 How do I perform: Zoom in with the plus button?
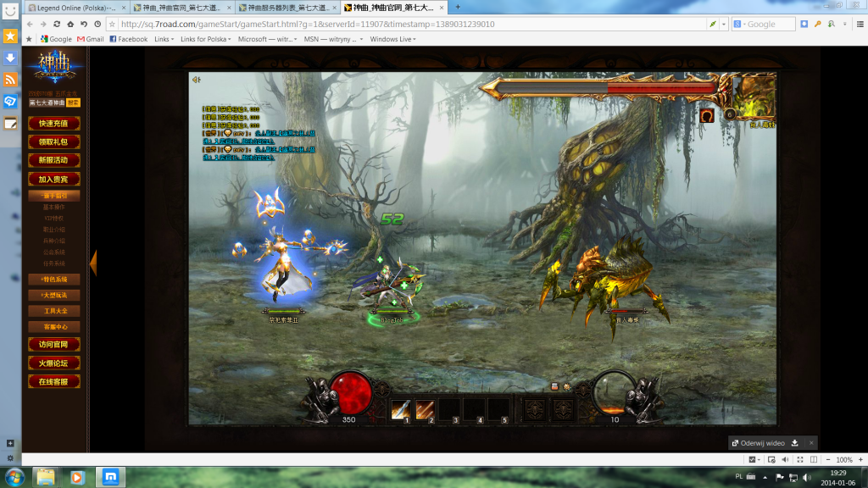[x=861, y=460]
